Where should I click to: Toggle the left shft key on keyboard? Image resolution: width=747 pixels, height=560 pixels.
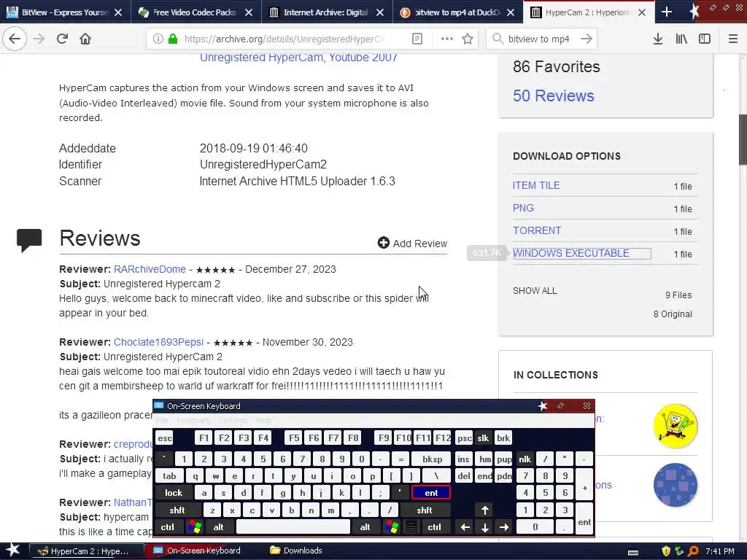pyautogui.click(x=177, y=510)
